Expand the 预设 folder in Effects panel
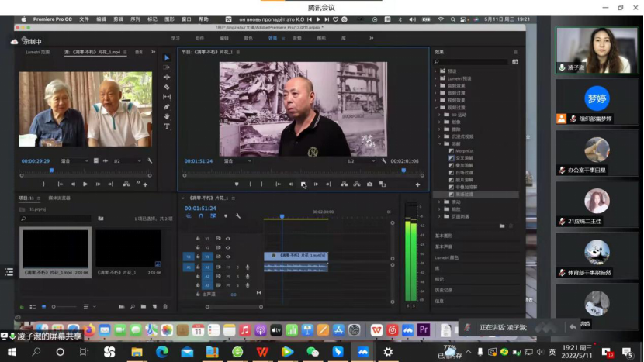The height and width of the screenshot is (362, 644). (436, 71)
